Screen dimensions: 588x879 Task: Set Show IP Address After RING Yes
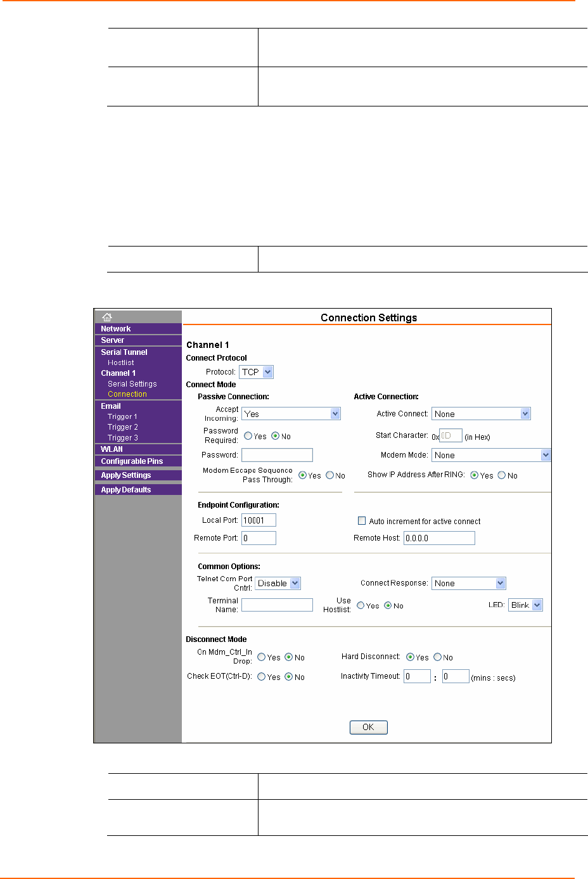(x=474, y=475)
